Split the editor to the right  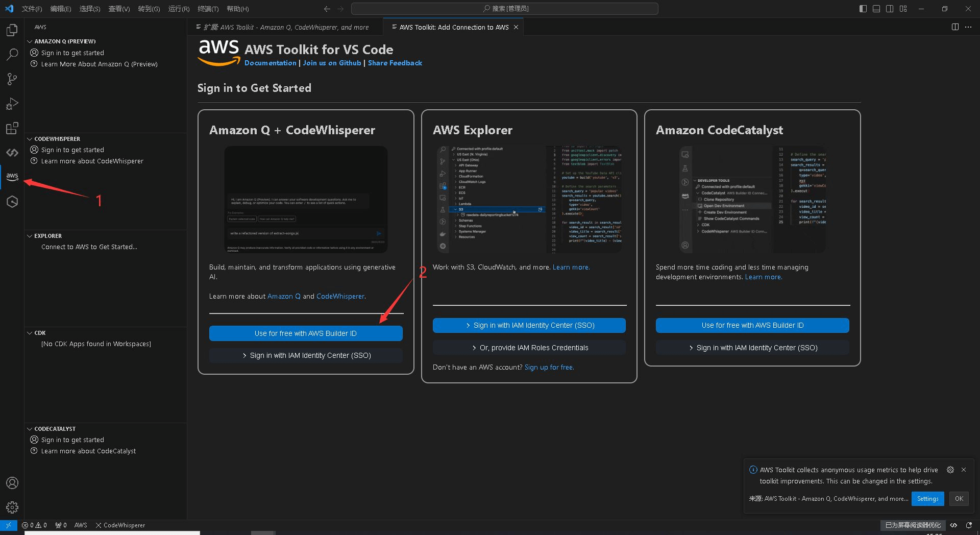pos(955,27)
